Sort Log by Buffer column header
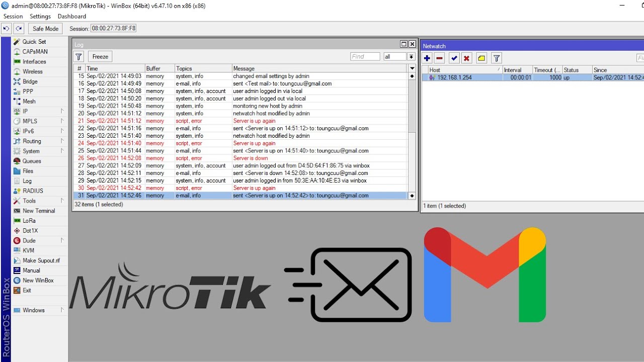 [159, 68]
